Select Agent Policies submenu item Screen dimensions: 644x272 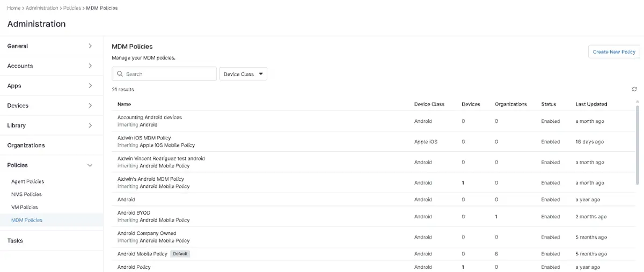coord(27,182)
